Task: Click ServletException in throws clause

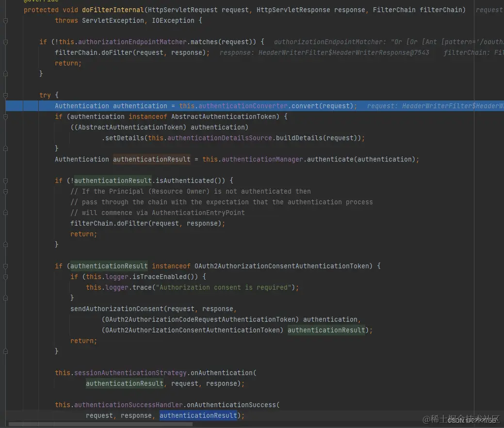Action: pos(113,20)
